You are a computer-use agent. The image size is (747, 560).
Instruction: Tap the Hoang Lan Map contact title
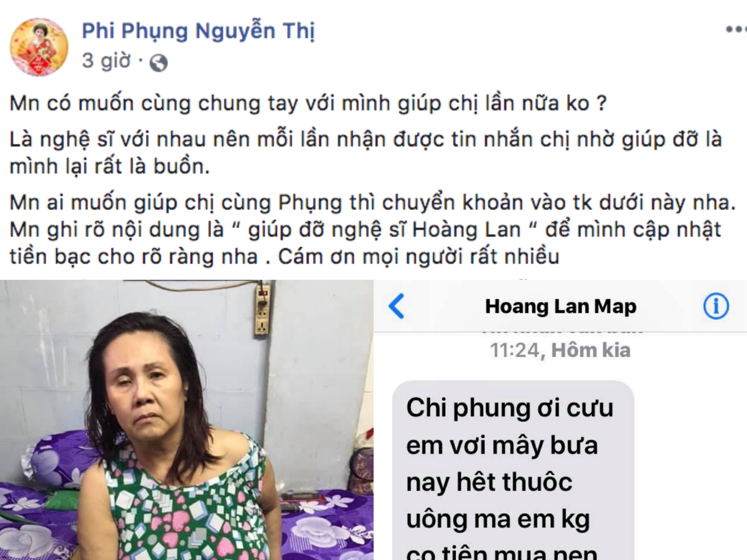(561, 307)
